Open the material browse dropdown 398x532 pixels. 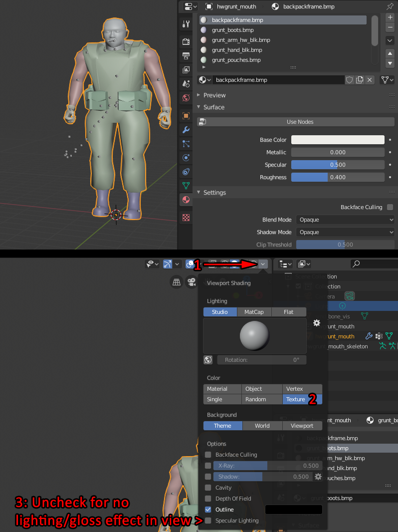(x=205, y=80)
